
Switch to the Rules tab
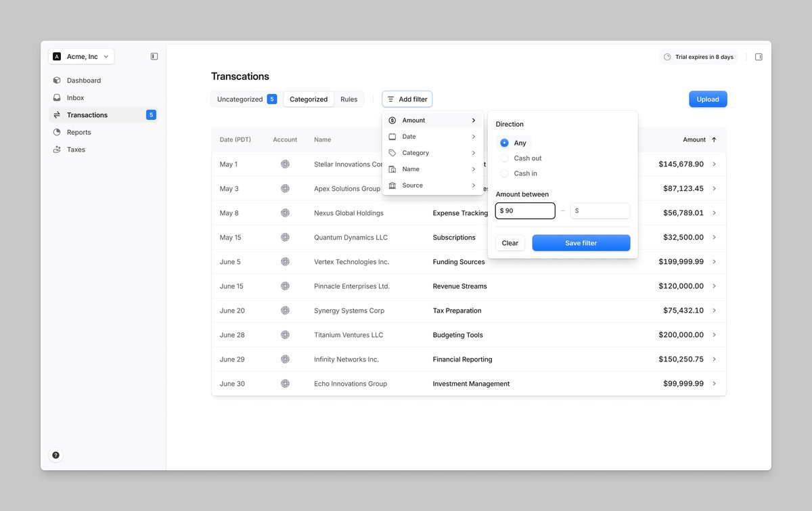point(349,99)
